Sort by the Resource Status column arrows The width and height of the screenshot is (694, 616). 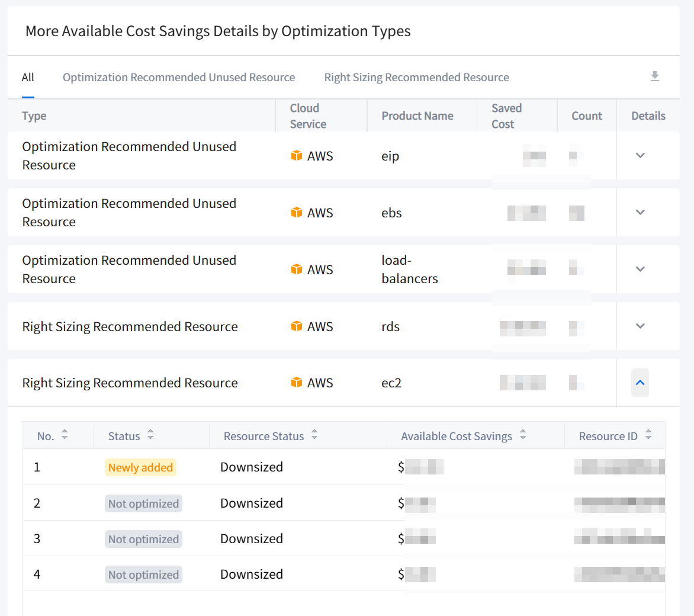tap(314, 435)
